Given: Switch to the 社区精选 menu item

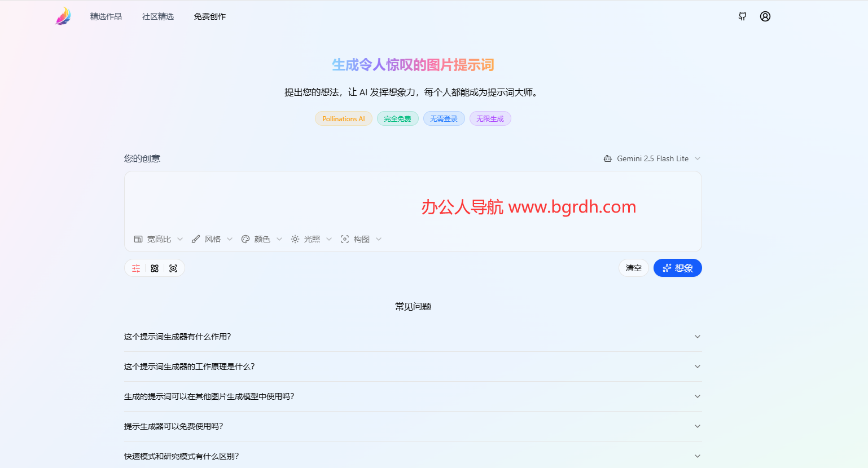Looking at the screenshot, I should 157,16.
